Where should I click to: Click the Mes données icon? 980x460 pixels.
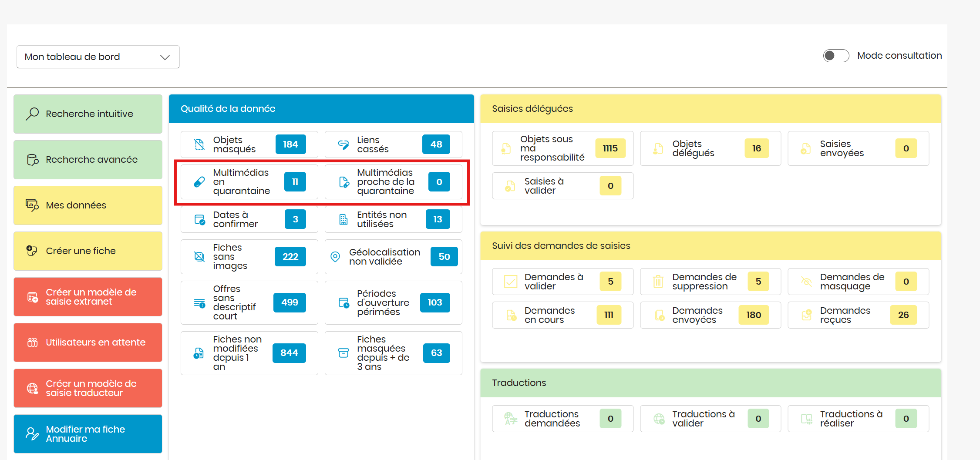pos(32,205)
